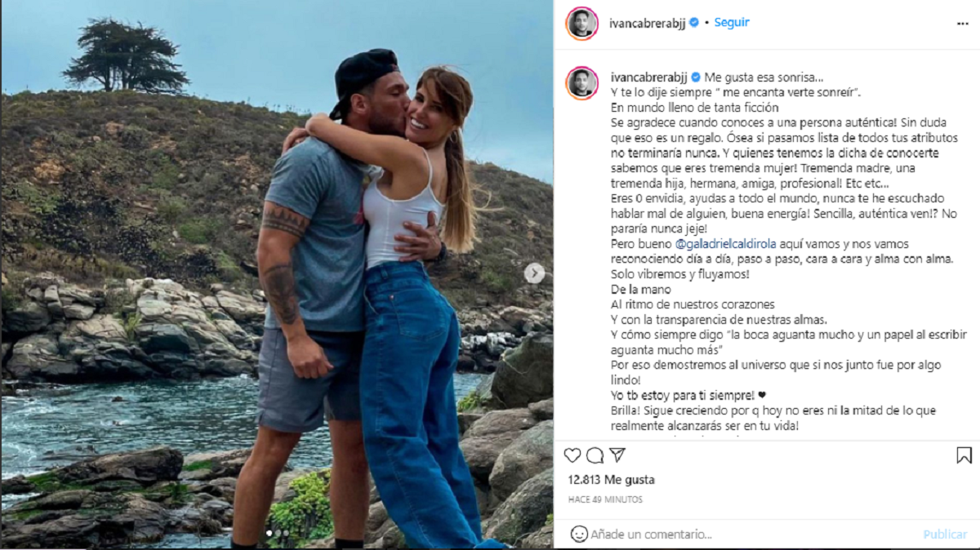The width and height of the screenshot is (980, 550).
Task: Click the header profile avatar of ivancabrerabjj
Action: pyautogui.click(x=582, y=23)
